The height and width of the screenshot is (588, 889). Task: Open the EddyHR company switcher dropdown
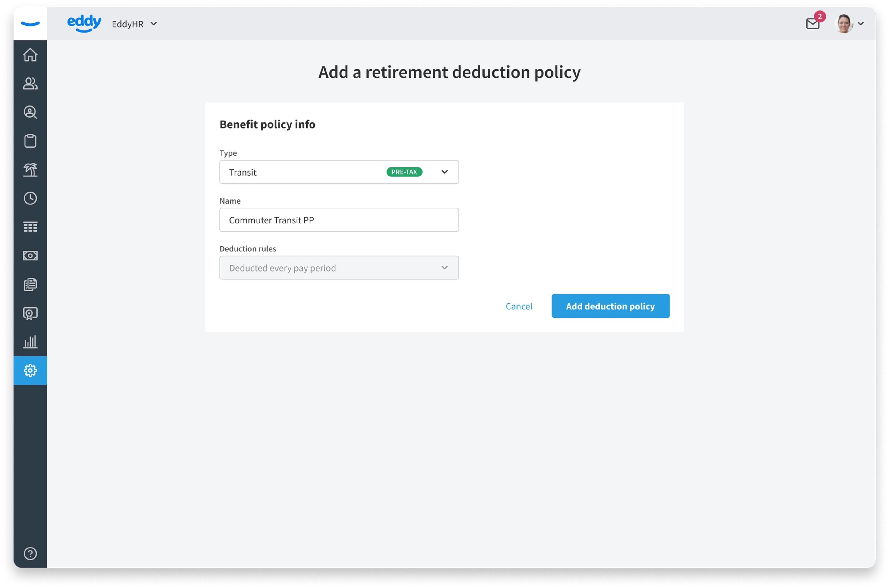click(x=134, y=24)
